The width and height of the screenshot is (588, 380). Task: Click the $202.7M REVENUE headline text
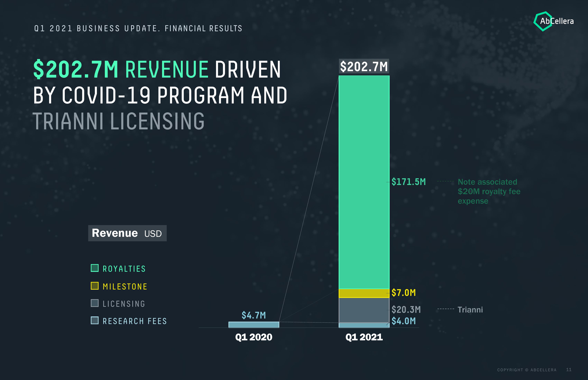[121, 69]
